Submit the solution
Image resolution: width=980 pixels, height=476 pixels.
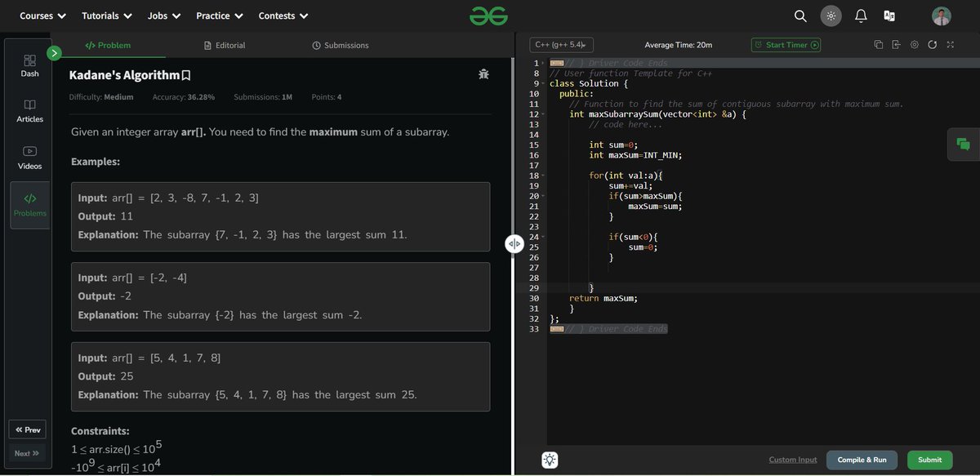click(929, 460)
